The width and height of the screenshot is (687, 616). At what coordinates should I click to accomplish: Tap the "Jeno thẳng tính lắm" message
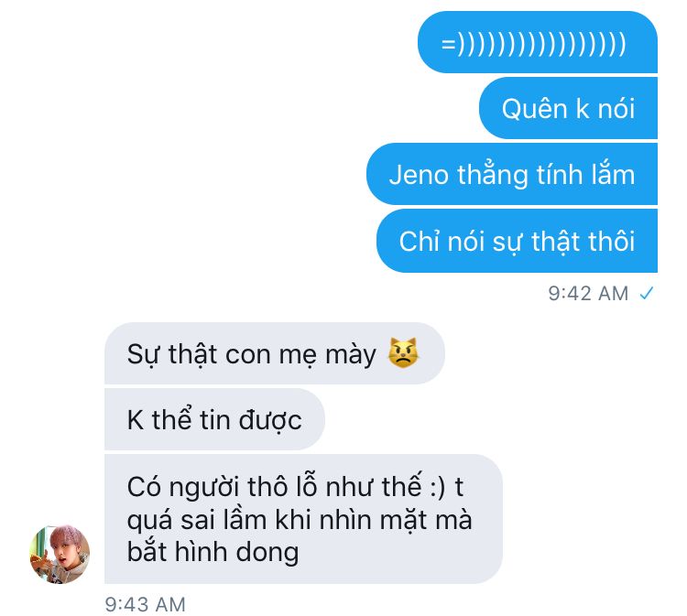tap(512, 174)
